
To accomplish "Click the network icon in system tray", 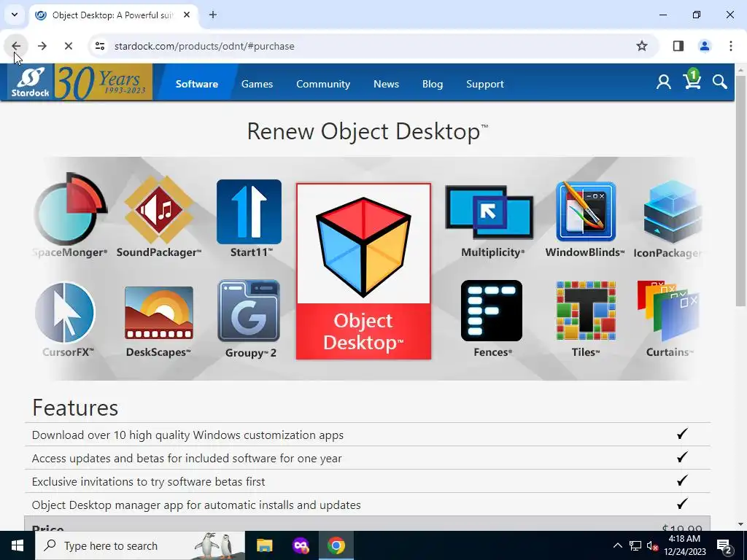I will point(635,545).
